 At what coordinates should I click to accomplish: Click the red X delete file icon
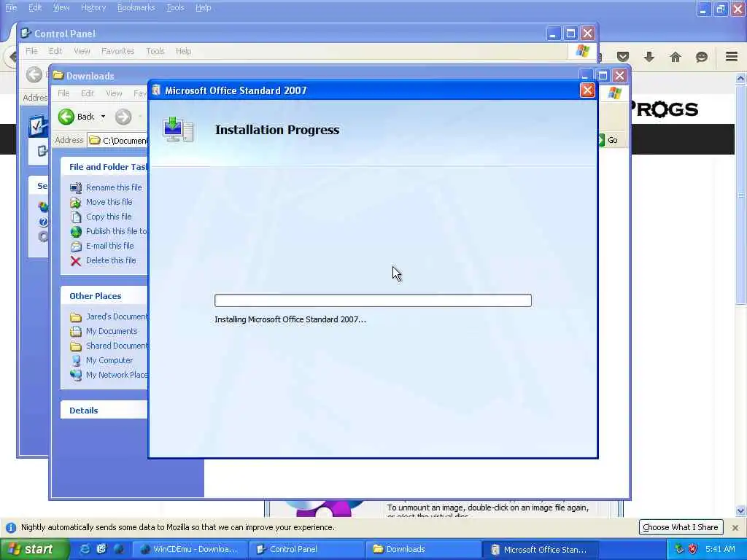click(x=76, y=261)
